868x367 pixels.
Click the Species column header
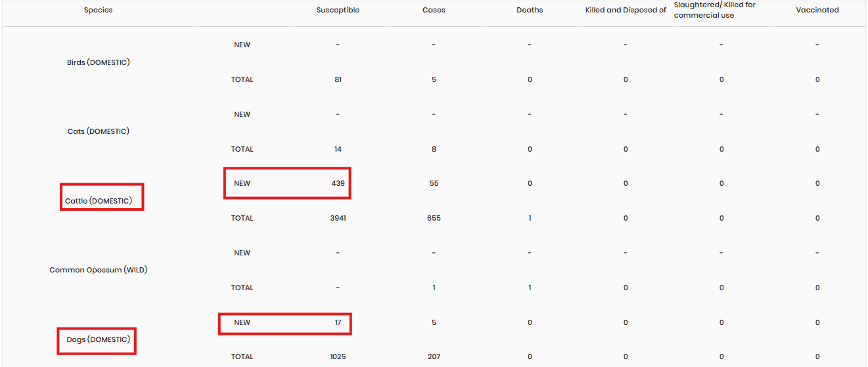click(x=98, y=10)
